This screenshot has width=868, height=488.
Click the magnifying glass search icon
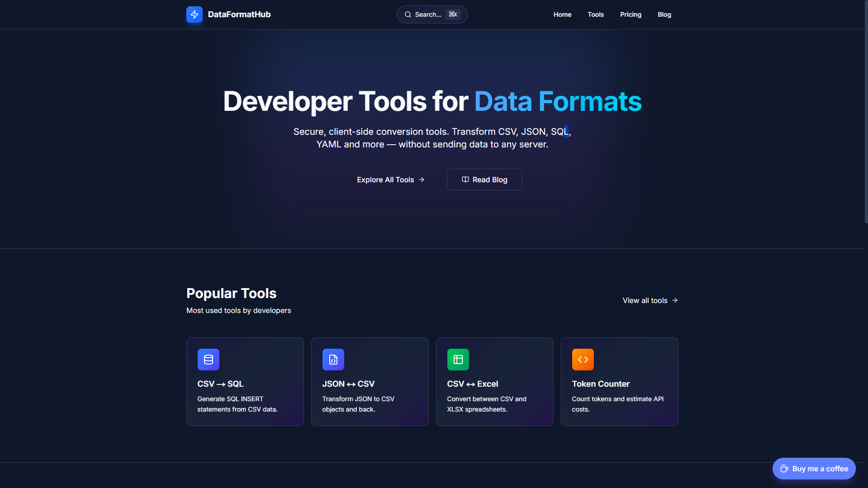408,14
